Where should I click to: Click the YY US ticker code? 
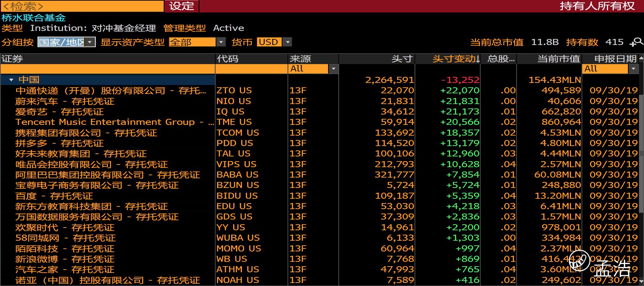pos(231,227)
